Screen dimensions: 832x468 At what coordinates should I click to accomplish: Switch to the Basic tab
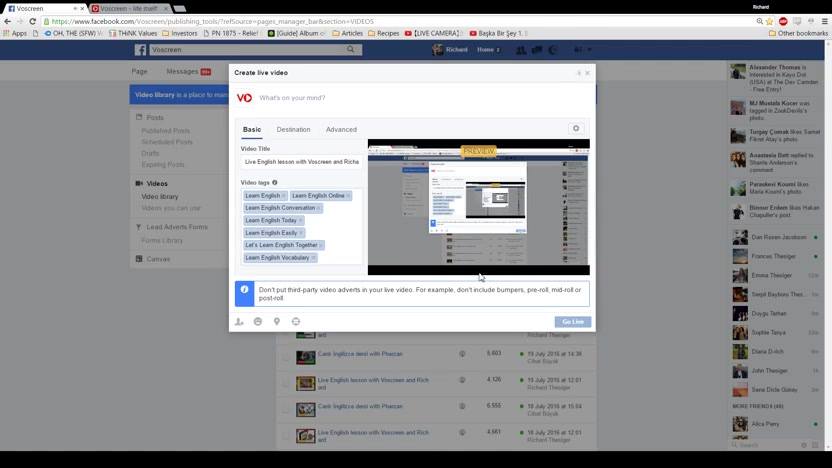click(252, 129)
